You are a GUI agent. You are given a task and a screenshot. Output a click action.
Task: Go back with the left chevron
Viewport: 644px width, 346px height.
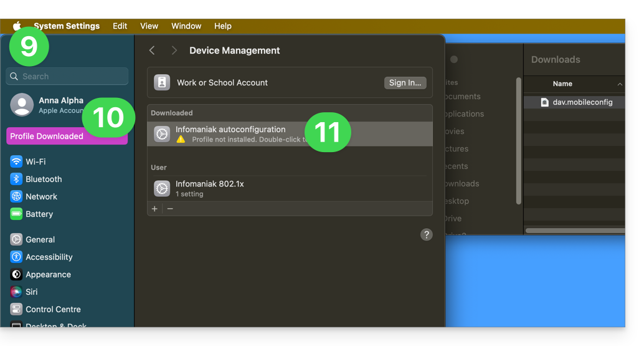[x=152, y=50]
